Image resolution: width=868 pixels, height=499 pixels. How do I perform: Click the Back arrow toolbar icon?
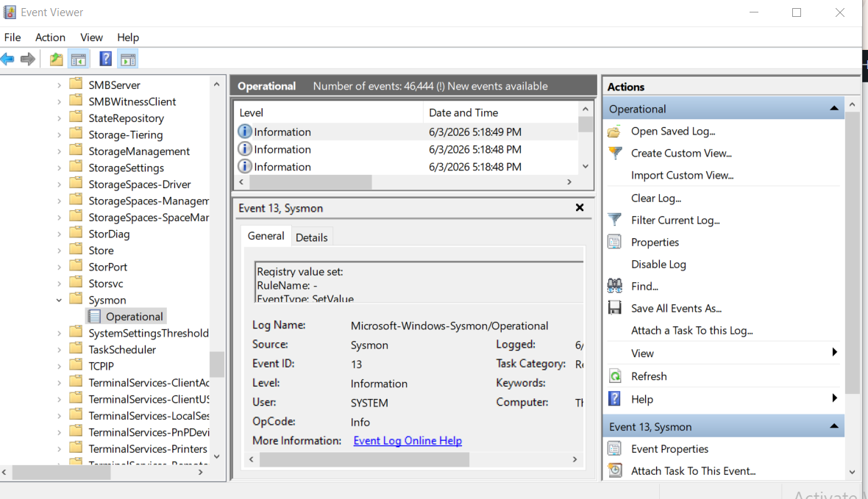coord(8,60)
